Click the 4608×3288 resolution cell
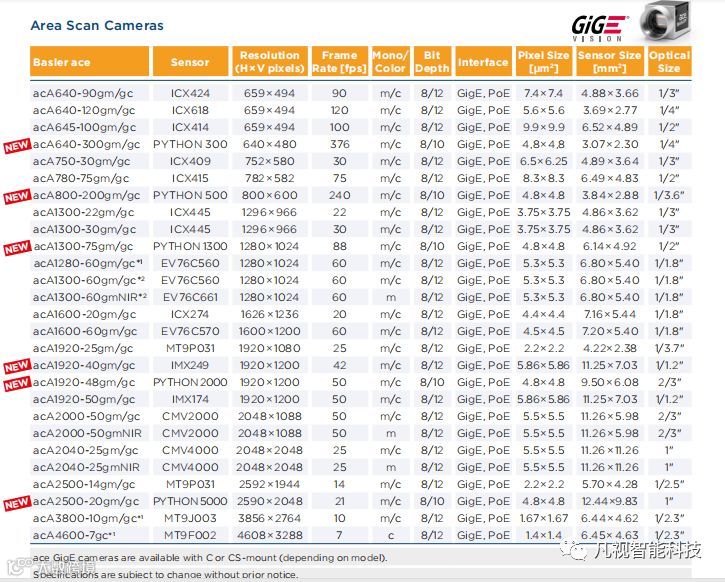 point(270,536)
